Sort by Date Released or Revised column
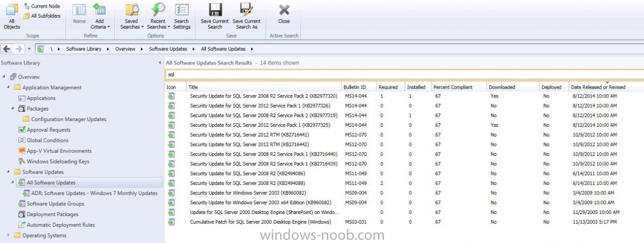This screenshot has width=644, height=243. coord(606,87)
